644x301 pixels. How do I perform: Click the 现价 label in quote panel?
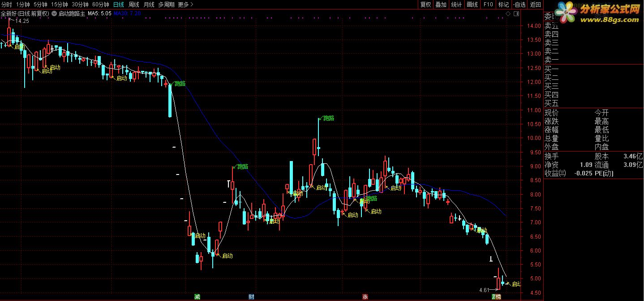[x=552, y=113]
